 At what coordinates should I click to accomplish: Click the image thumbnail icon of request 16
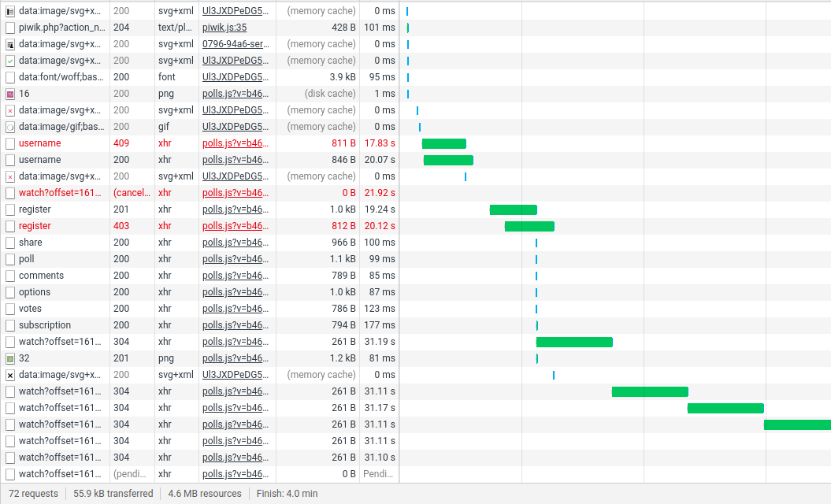10,94
